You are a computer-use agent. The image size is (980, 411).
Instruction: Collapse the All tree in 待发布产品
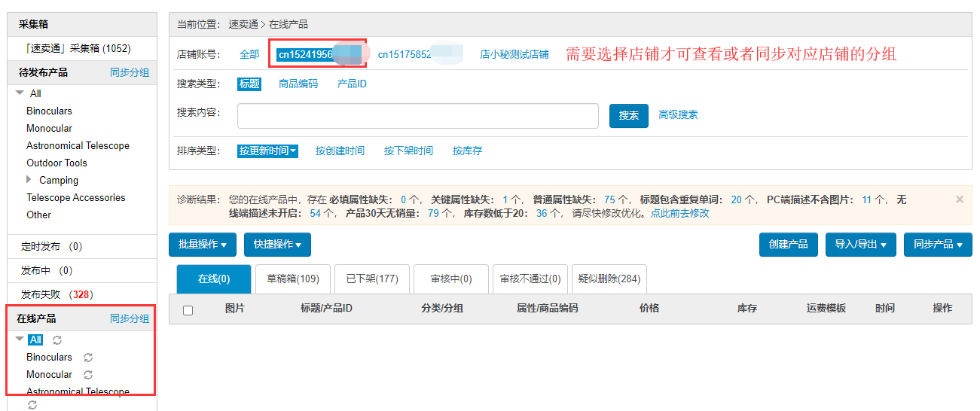tap(20, 93)
